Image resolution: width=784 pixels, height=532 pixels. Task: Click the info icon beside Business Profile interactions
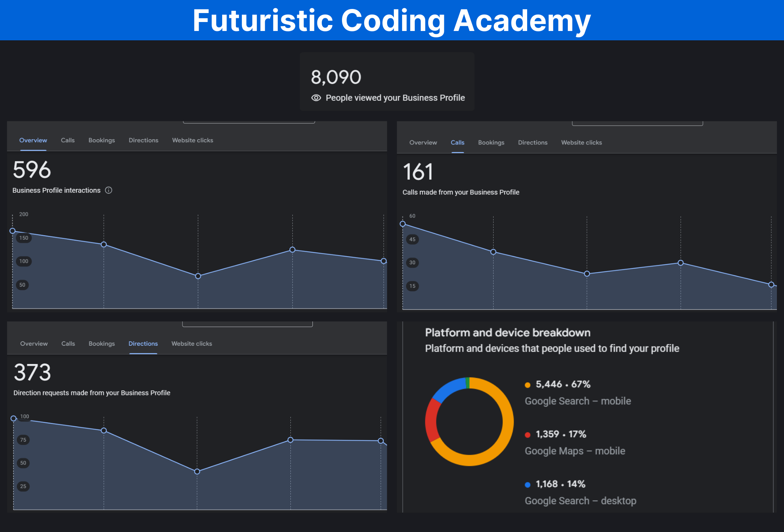[109, 190]
